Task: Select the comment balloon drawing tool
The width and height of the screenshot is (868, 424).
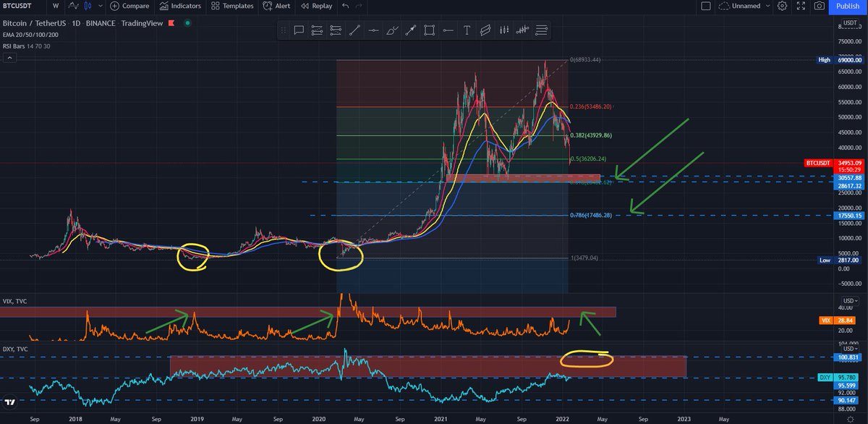Action: pos(299,30)
